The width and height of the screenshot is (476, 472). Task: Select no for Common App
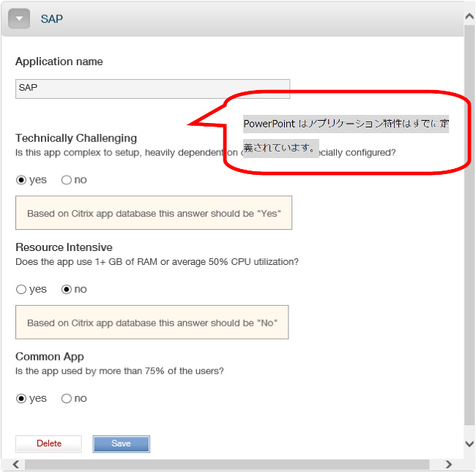(x=67, y=399)
